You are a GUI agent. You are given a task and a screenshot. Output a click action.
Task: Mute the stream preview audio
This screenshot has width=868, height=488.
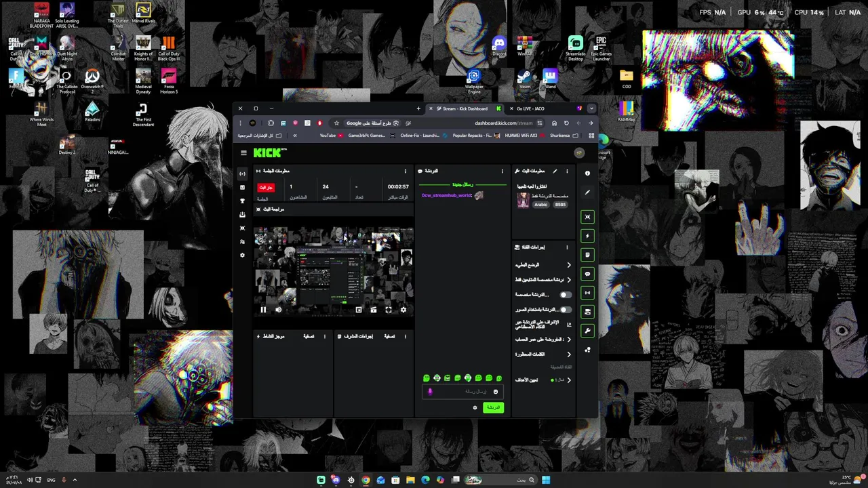click(x=278, y=310)
